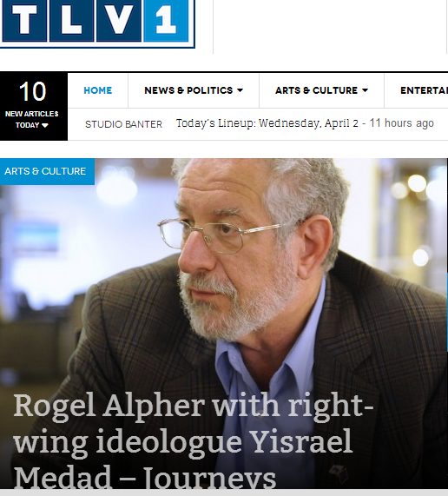Open the News & Politics dropdown arrow

coord(240,90)
